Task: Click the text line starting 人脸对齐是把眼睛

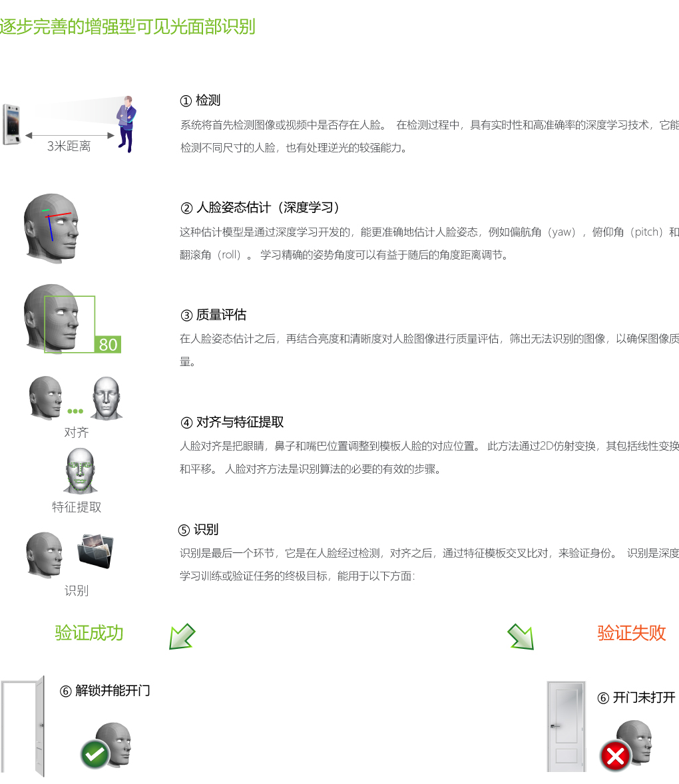Action: (429, 446)
